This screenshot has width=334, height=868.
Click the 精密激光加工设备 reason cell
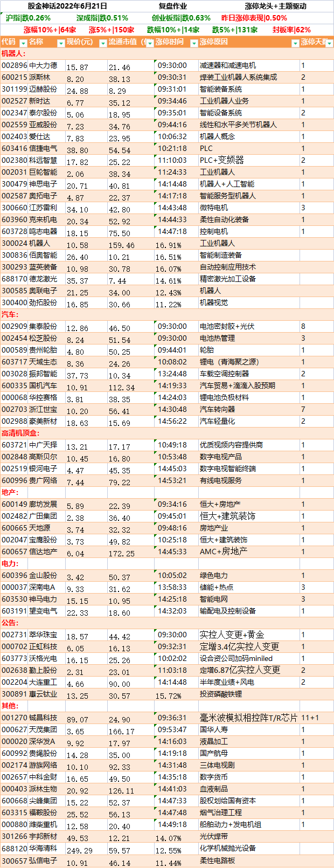pyautogui.click(x=249, y=279)
